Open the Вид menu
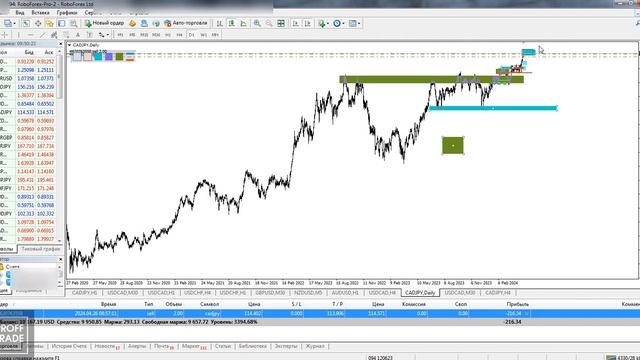 20,13
